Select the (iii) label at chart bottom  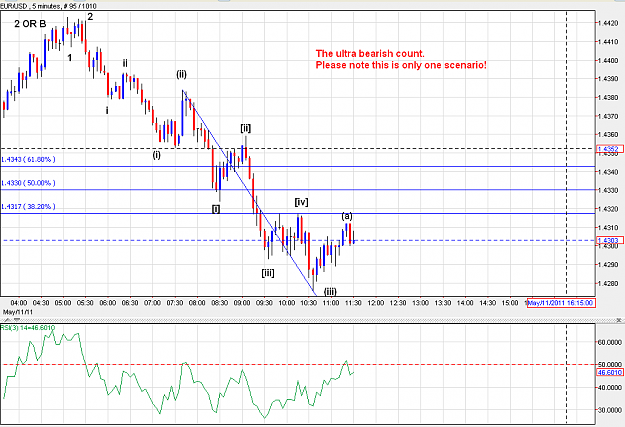330,291
